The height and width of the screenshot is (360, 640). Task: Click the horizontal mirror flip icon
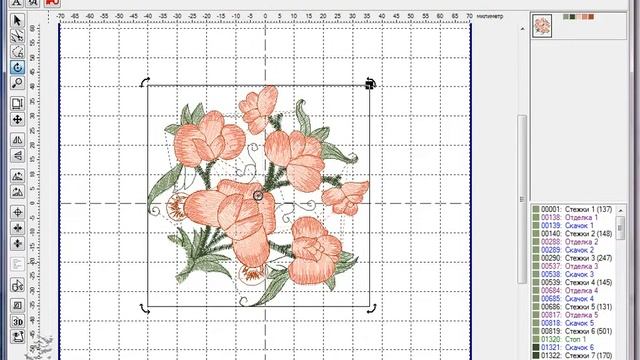[17, 140]
